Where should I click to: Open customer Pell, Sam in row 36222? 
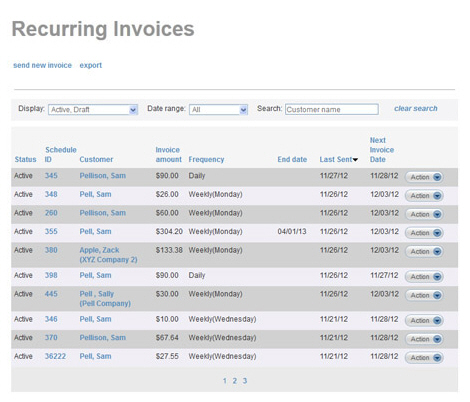point(95,357)
